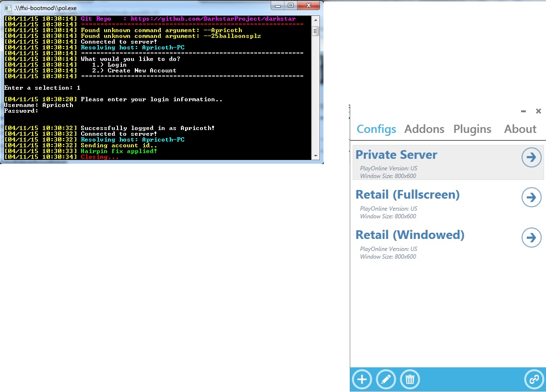Image resolution: width=546 pixels, height=392 pixels.
Task: Click the chain link icon
Action: 534,380
